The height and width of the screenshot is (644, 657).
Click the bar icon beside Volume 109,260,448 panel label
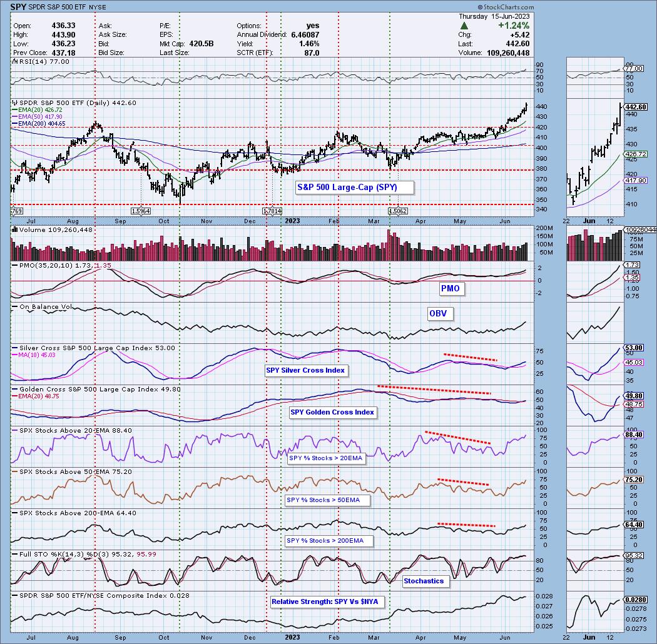click(15, 229)
